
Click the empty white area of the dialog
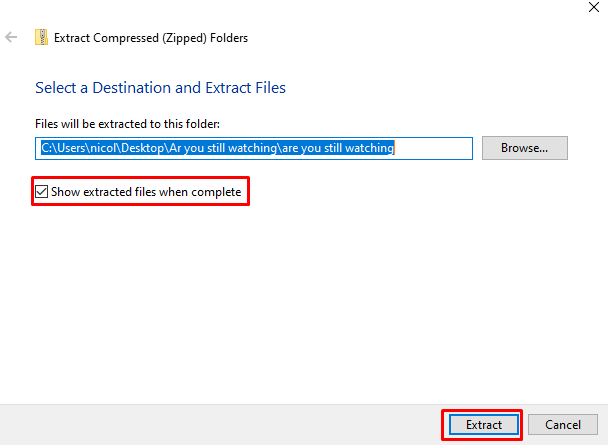click(x=300, y=300)
